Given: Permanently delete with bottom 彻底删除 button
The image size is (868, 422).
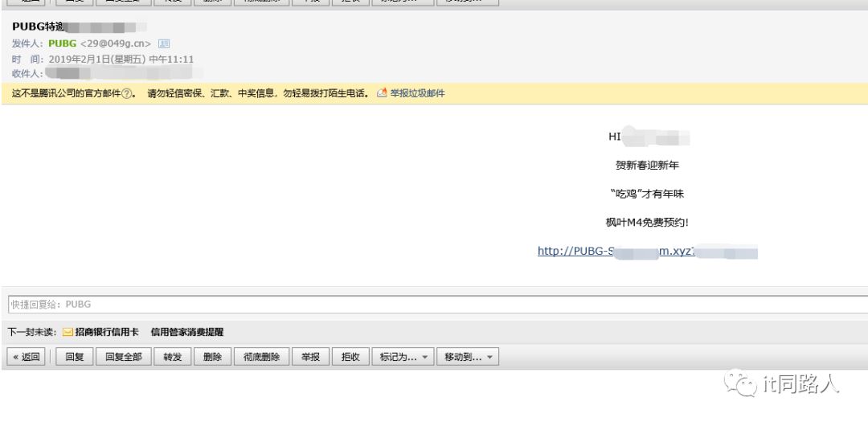Looking at the screenshot, I should tap(261, 357).
